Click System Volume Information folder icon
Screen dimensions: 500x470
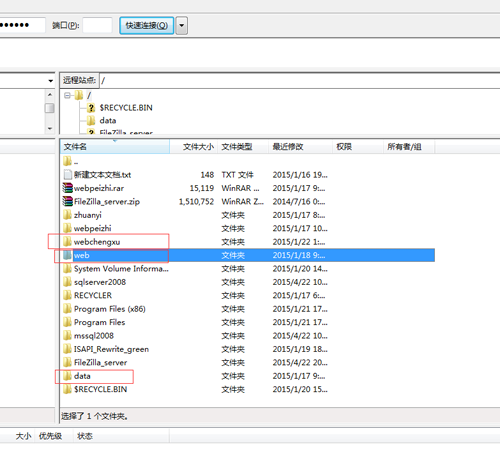(67, 269)
